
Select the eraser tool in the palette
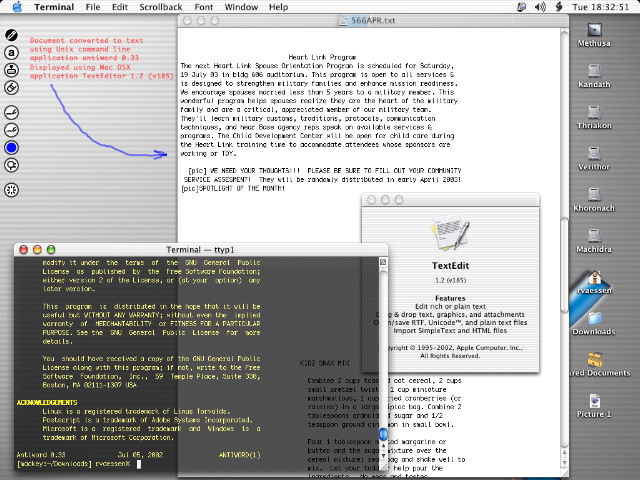pyautogui.click(x=12, y=87)
